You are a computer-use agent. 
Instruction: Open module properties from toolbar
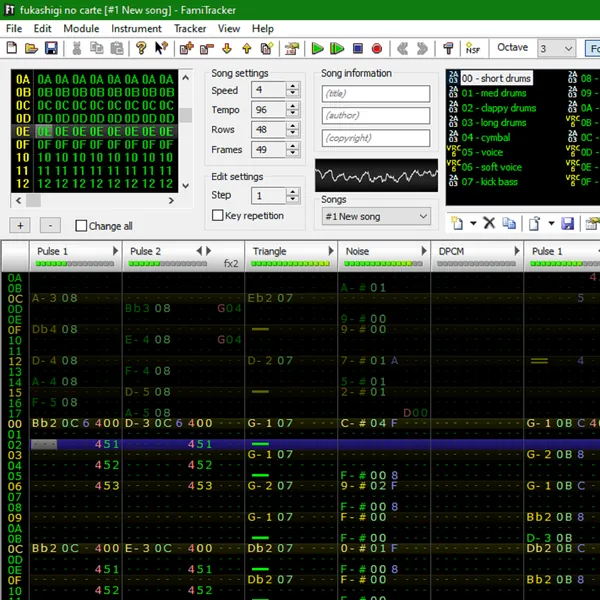[292, 48]
